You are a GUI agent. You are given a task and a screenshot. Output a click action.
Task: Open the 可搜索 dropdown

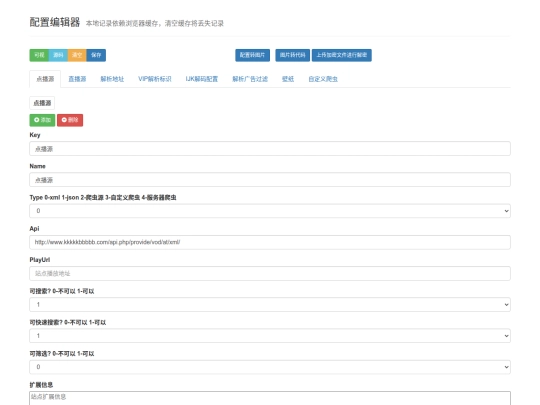tap(270, 304)
